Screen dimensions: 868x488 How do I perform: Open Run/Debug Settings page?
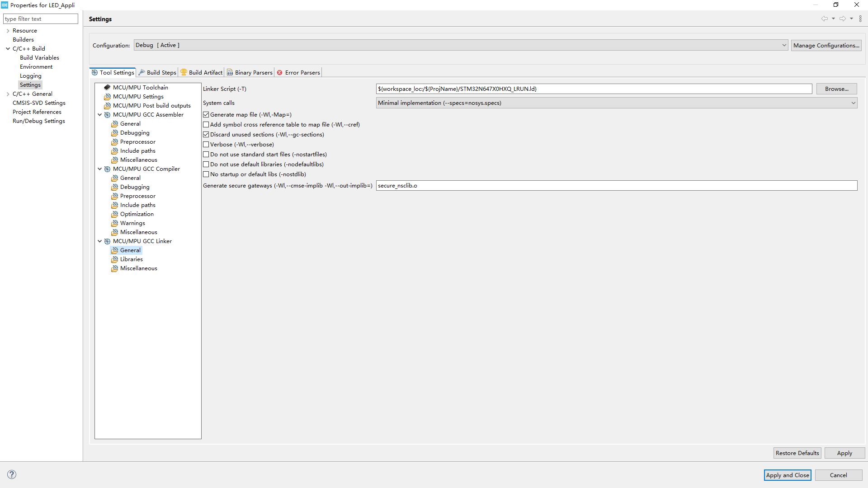tap(39, 121)
